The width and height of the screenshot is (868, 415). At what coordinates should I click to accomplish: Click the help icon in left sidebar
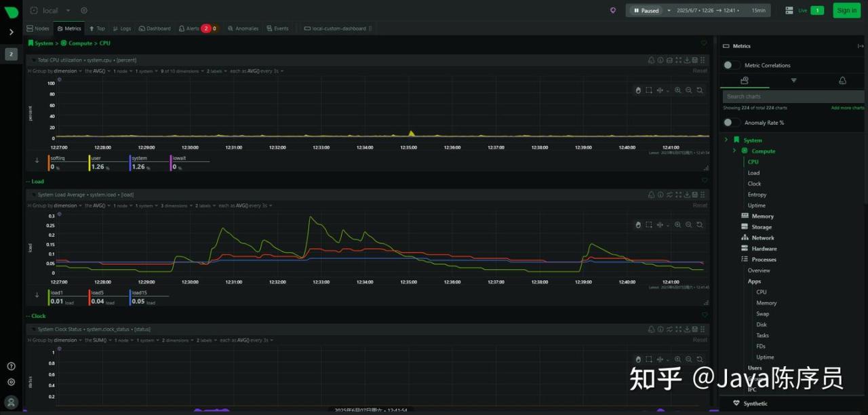pos(11,366)
